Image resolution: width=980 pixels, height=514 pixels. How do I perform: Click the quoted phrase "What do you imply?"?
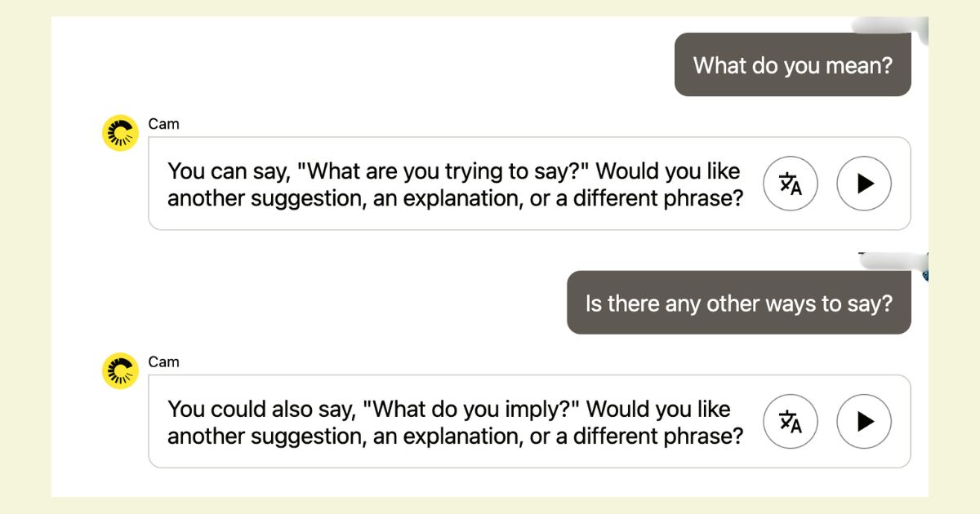[x=470, y=410]
